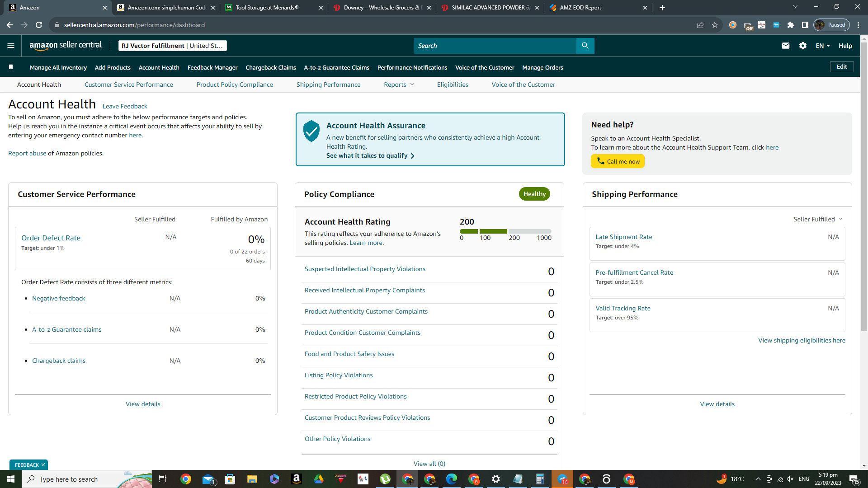Open Chargeback Claims menu item
Viewport: 868px width, 488px height.
(271, 67)
